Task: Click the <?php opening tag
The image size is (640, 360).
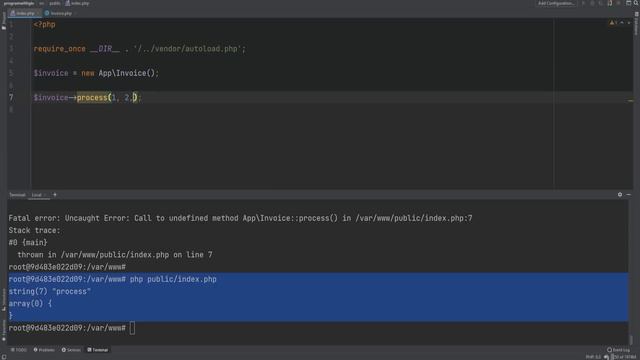Action: (x=44, y=24)
